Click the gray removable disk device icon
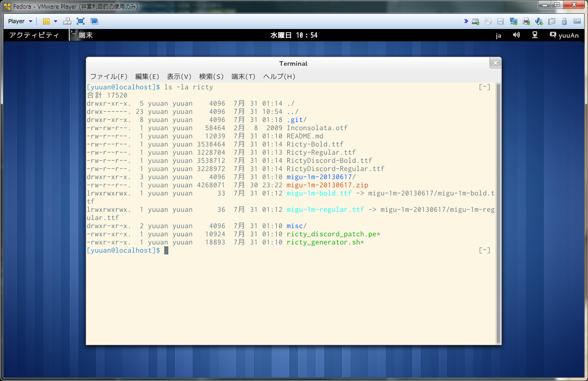 pos(552,21)
